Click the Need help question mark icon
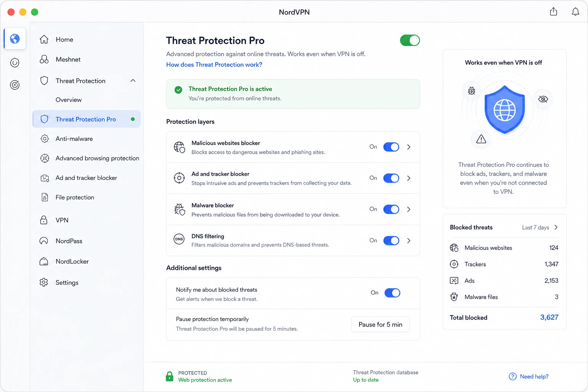This screenshot has height=392, width=588. [x=513, y=377]
